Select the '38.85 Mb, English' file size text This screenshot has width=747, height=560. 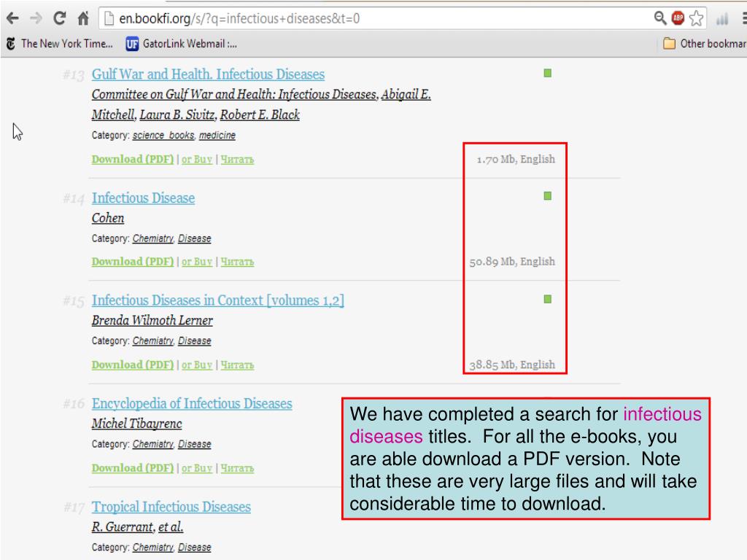click(x=512, y=365)
